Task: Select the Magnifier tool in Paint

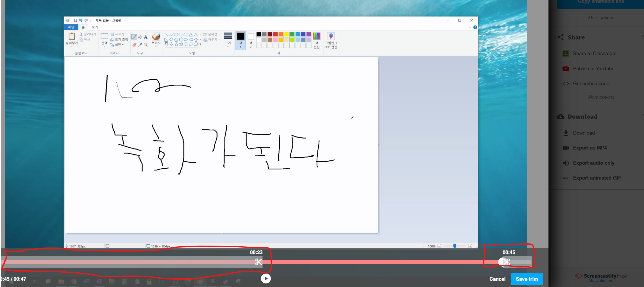Action: tap(146, 45)
